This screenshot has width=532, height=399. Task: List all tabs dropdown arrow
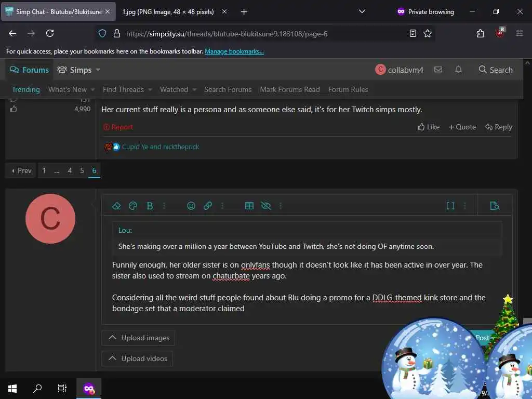tap(362, 11)
